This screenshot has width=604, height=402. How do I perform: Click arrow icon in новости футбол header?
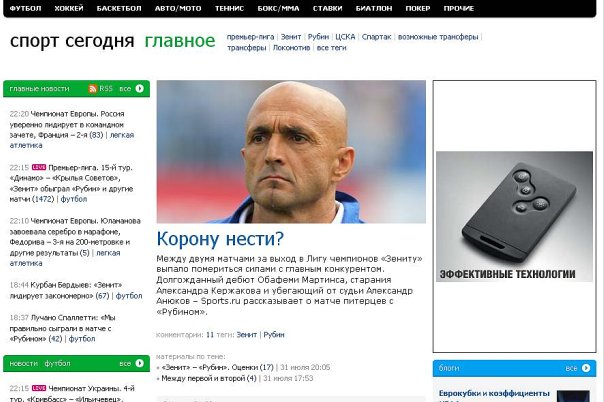tap(139, 363)
